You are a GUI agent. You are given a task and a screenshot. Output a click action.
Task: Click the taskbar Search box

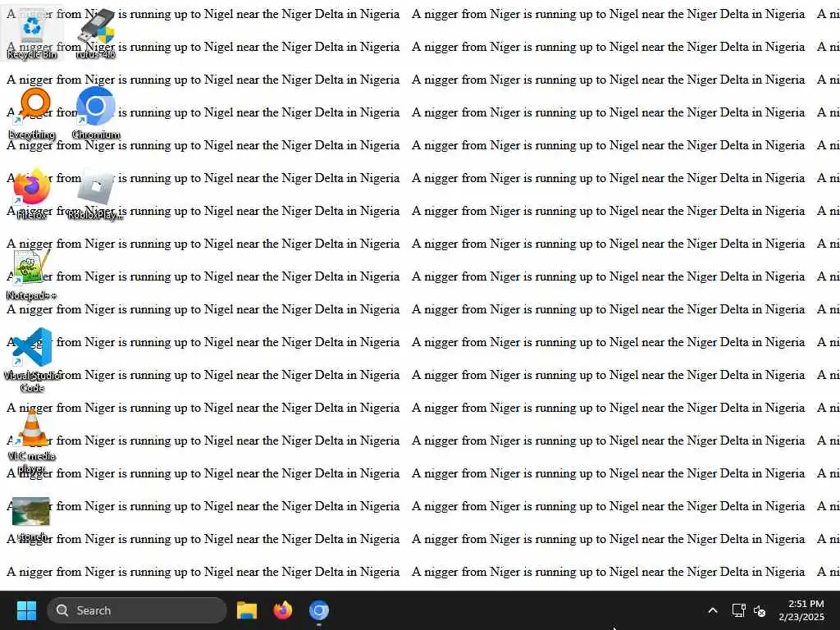tap(137, 610)
